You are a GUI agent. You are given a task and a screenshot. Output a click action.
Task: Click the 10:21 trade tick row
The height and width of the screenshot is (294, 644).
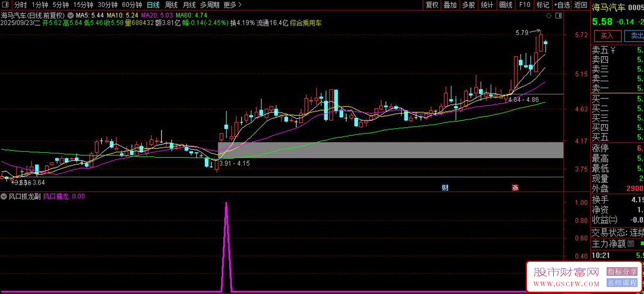pos(618,255)
